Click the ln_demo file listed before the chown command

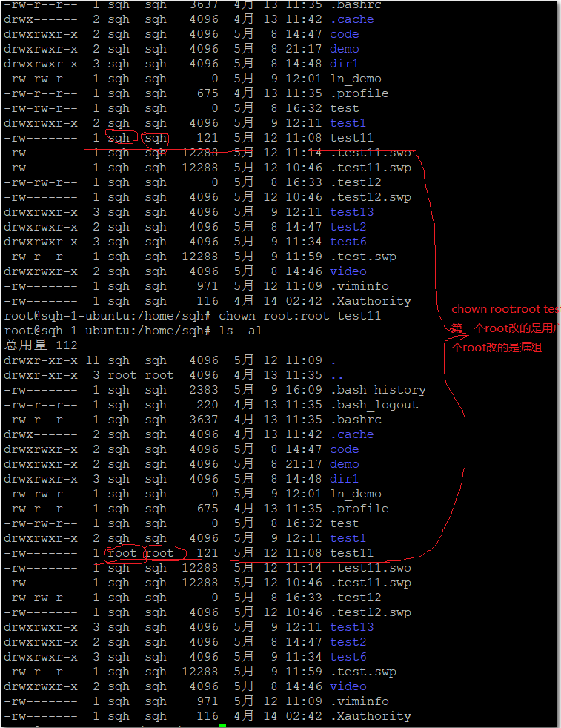(x=356, y=79)
